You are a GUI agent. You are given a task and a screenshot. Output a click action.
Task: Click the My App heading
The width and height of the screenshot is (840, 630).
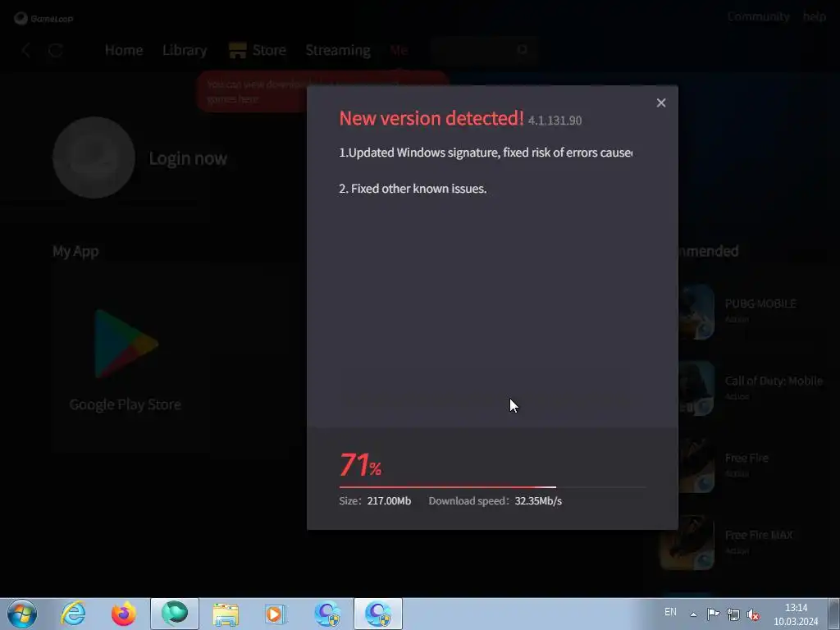coord(75,251)
